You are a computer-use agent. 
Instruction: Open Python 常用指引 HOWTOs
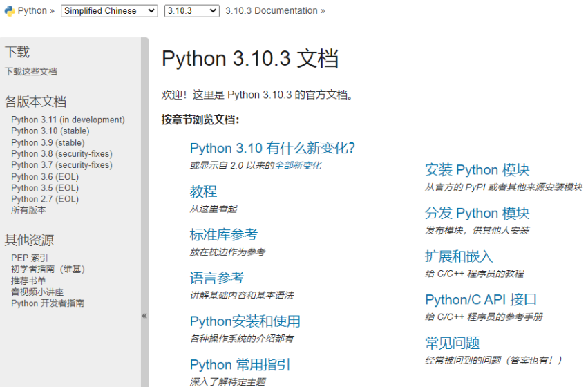pyautogui.click(x=240, y=364)
